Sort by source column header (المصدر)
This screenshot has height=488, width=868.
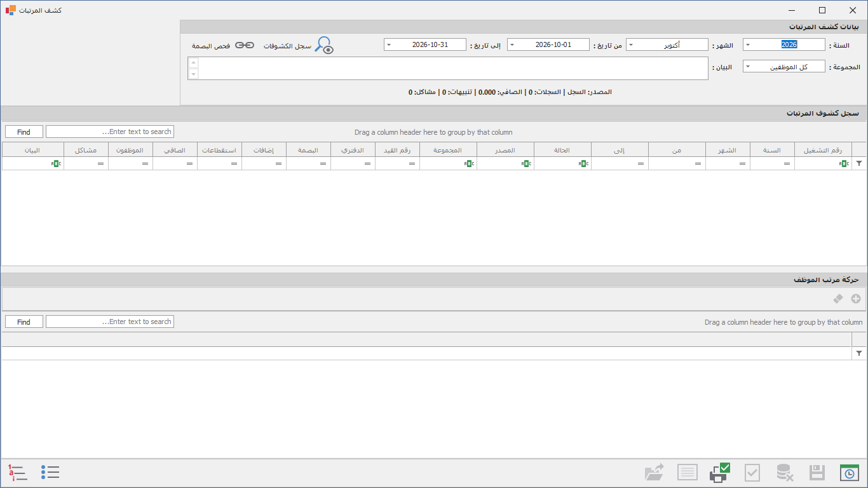[x=505, y=150]
